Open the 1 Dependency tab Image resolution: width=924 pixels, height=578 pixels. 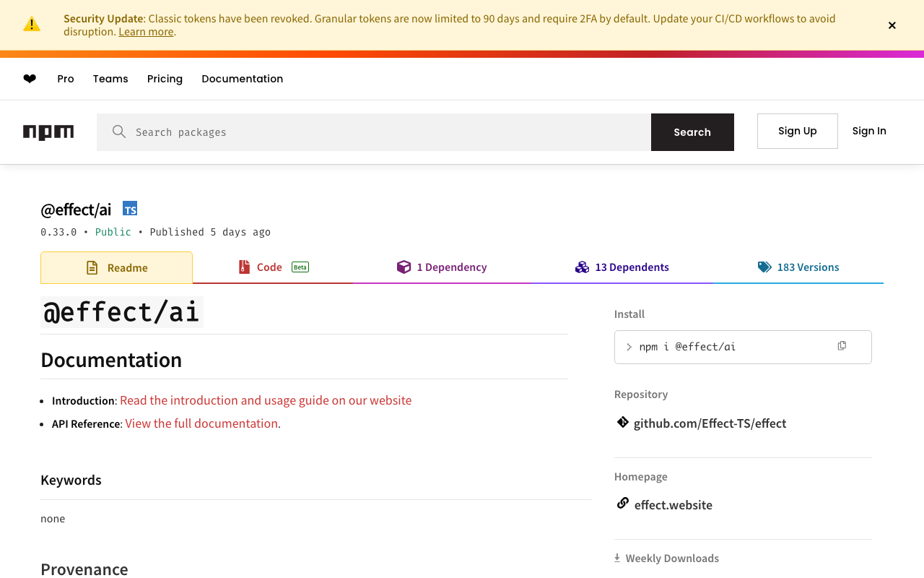[442, 267]
